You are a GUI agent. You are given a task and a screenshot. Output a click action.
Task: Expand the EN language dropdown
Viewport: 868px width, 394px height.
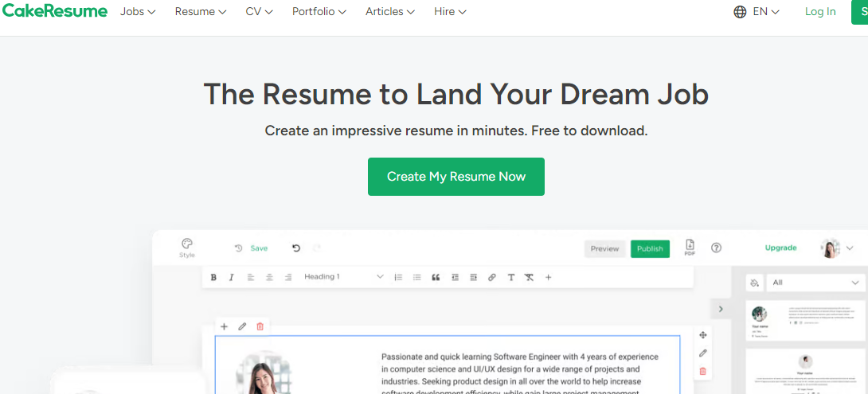tap(766, 12)
